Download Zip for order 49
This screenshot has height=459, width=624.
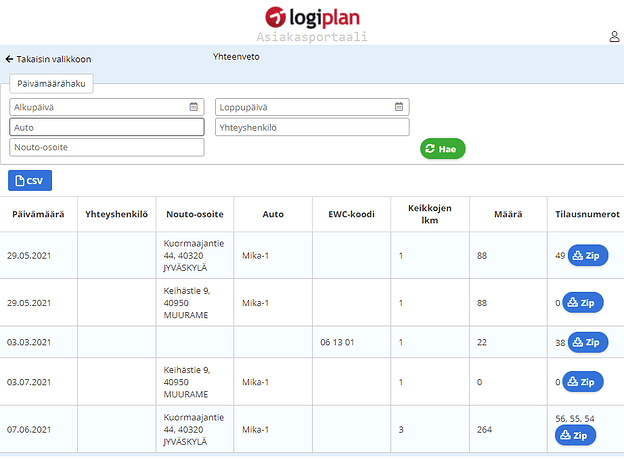588,256
